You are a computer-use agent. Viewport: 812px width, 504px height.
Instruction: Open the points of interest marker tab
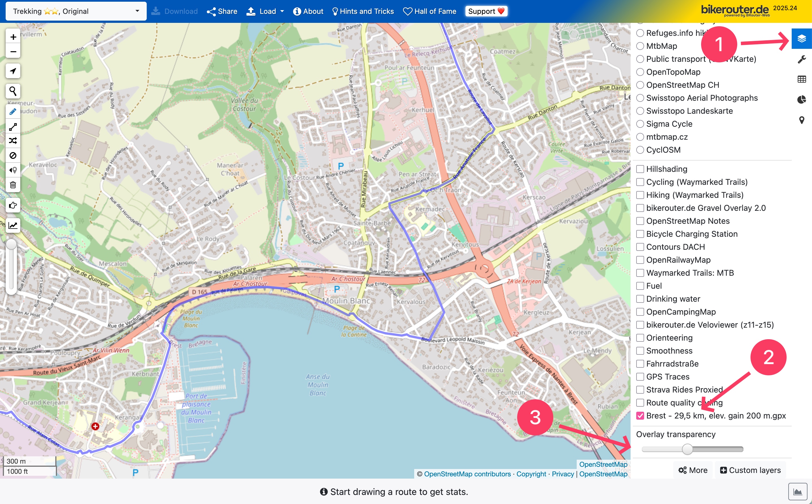(x=802, y=120)
